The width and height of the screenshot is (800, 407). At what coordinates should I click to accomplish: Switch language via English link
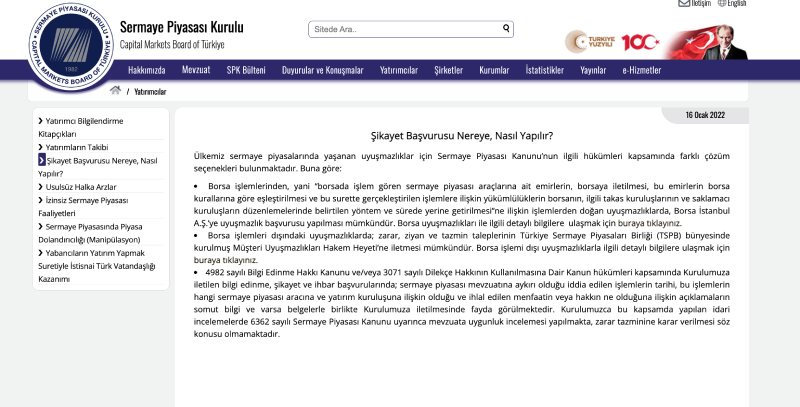pyautogui.click(x=737, y=3)
